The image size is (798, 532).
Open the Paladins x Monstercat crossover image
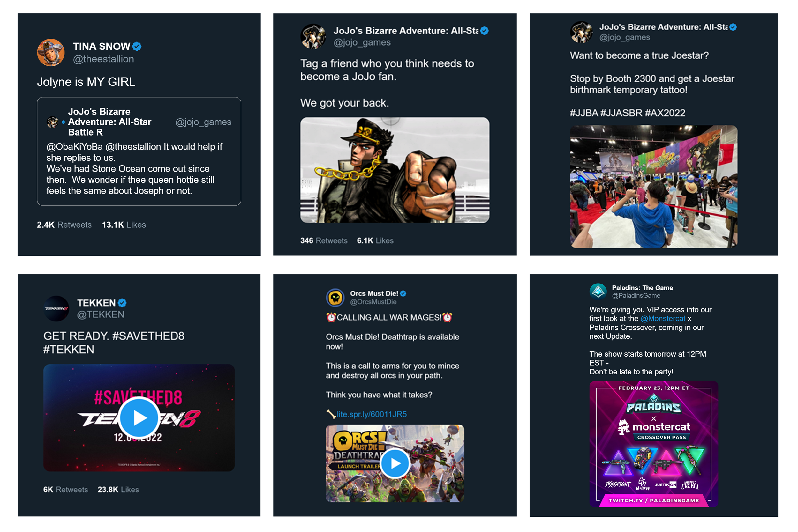653,444
